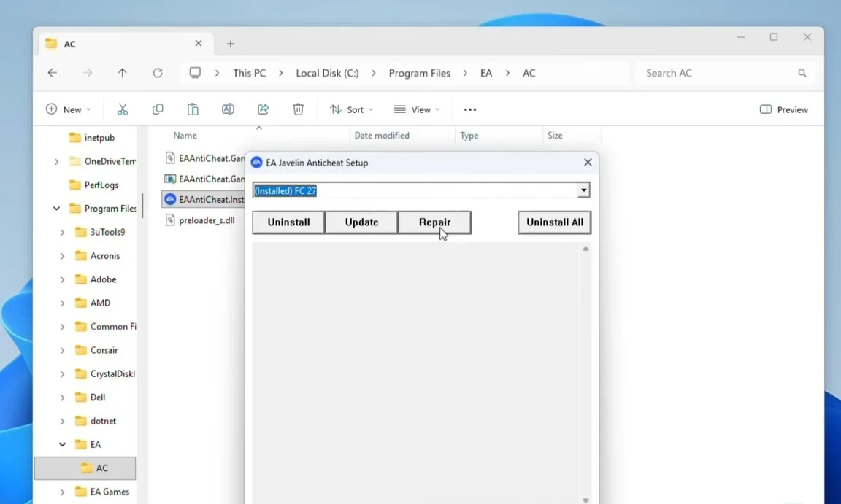
Task: Expand the Corsair folder node
Action: coord(62,350)
